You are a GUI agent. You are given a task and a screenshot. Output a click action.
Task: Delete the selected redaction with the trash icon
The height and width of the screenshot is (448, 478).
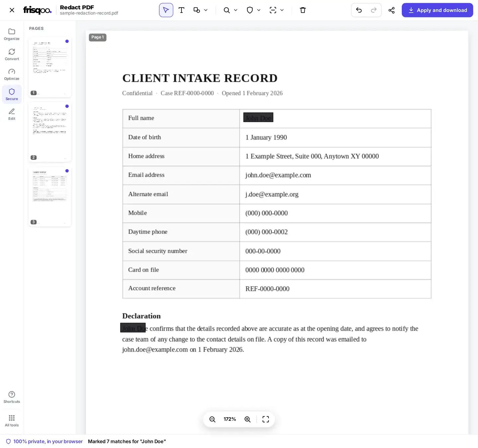point(303,10)
